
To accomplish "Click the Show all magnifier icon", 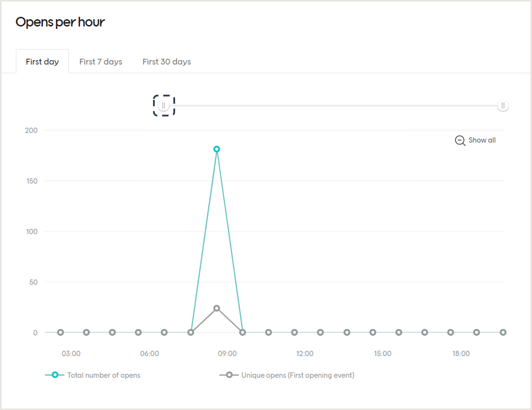I will click(x=460, y=141).
